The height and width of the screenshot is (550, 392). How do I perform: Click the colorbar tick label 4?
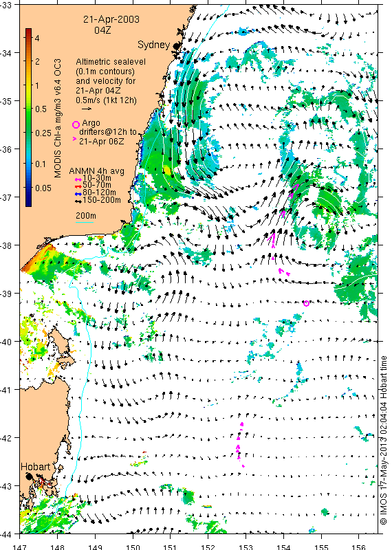37,38
